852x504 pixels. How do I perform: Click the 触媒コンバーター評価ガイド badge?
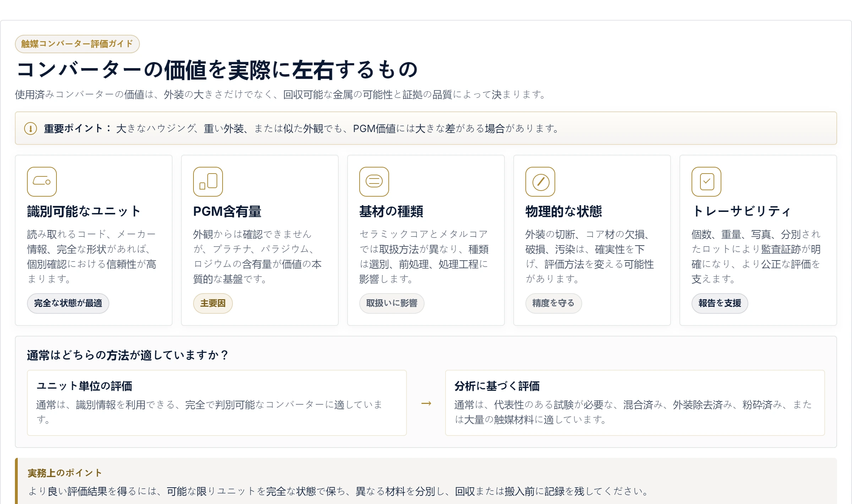(77, 44)
